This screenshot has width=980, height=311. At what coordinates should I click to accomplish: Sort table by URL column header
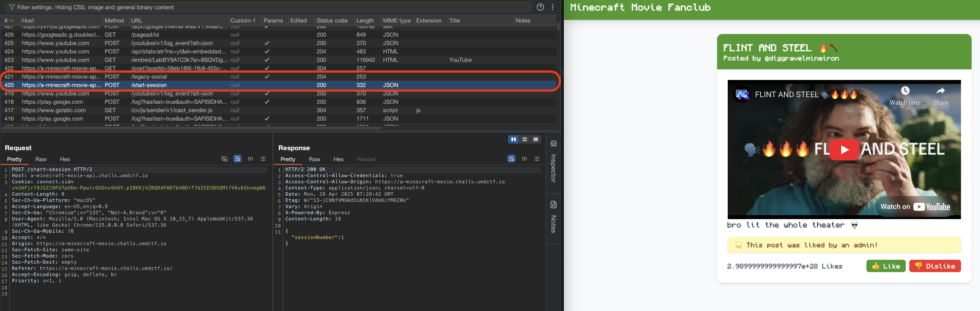(137, 20)
